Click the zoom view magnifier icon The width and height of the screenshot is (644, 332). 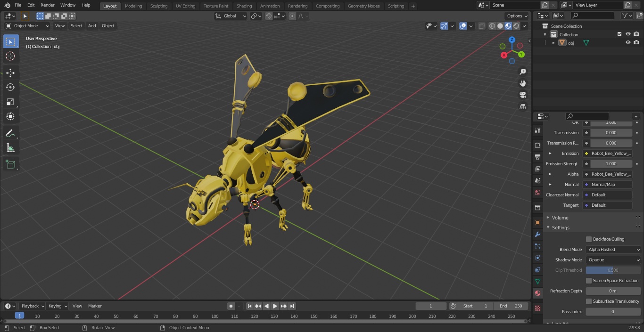[522, 72]
